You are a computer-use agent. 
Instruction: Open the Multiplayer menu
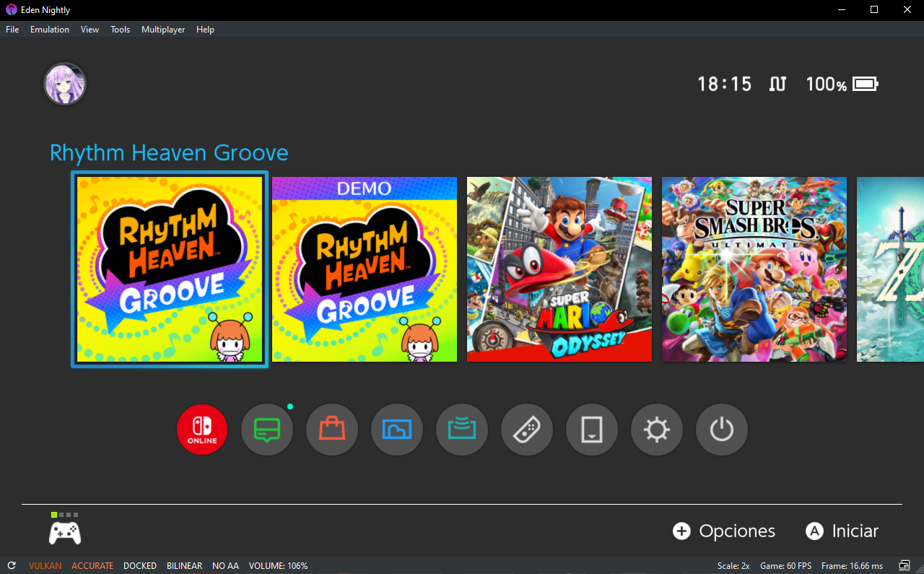[x=163, y=30]
